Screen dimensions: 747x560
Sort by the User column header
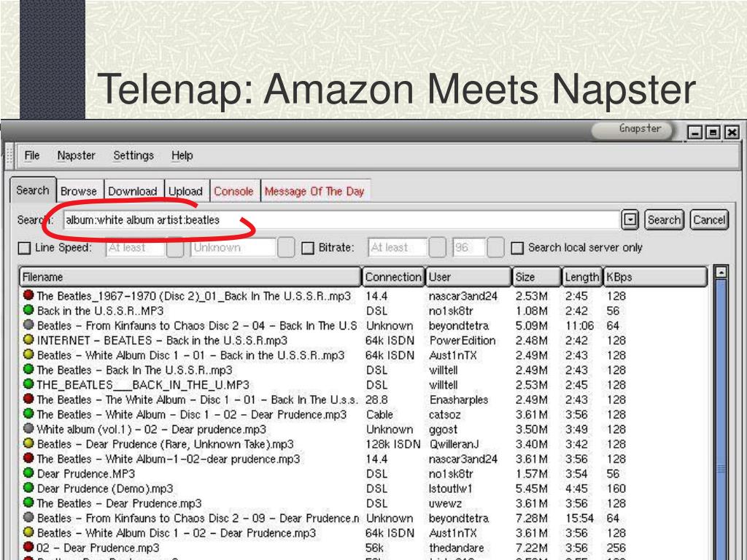coord(468,277)
